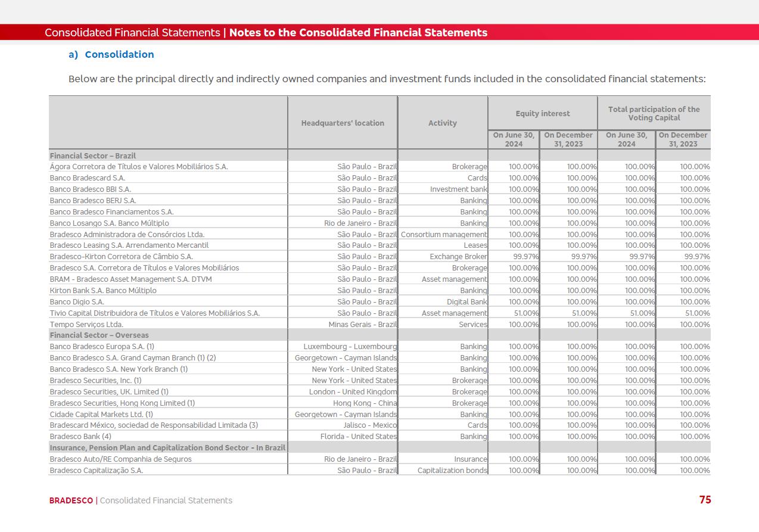Click the red BRADESCO footer text
Image resolution: width=759 pixels, height=532 pixels.
pyautogui.click(x=71, y=500)
